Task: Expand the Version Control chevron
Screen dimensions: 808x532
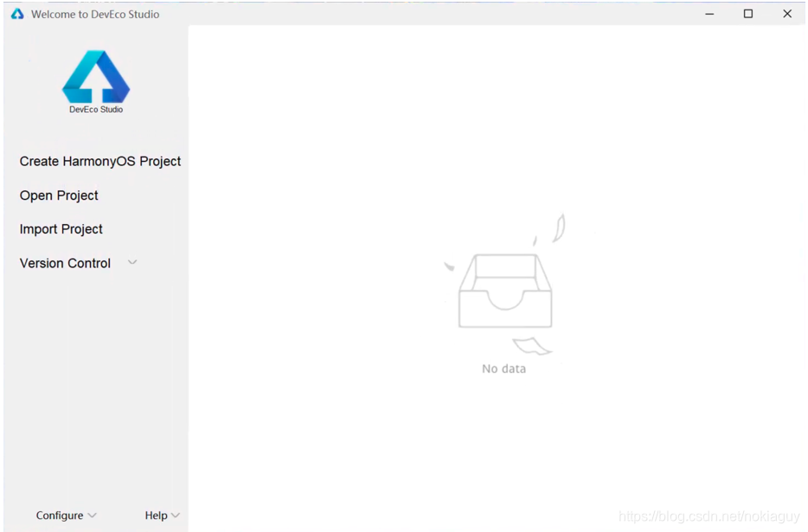Action: point(132,262)
